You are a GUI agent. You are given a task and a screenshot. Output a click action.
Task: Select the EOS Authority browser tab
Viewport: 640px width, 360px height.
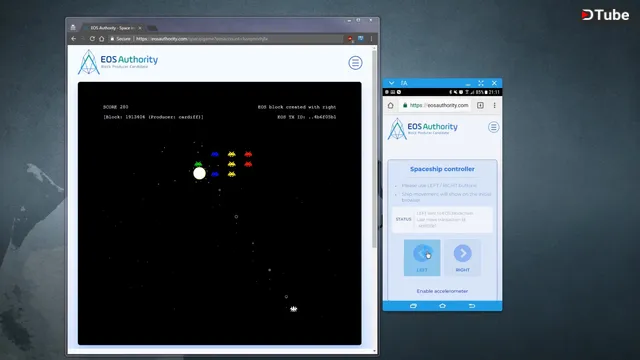111,28
